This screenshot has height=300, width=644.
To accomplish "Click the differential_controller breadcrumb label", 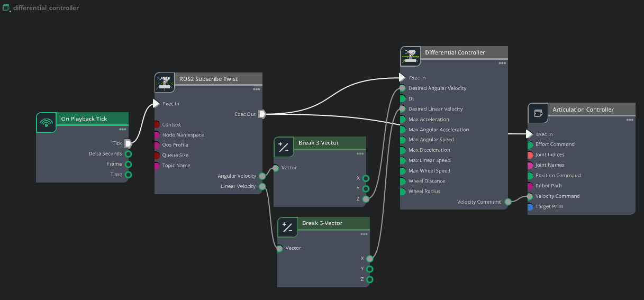I will [x=46, y=8].
